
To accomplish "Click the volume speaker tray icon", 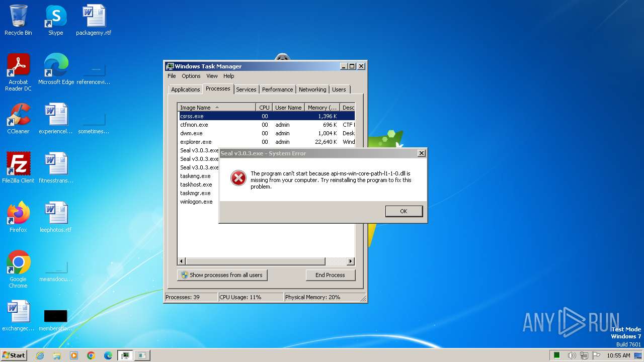I will [572, 355].
